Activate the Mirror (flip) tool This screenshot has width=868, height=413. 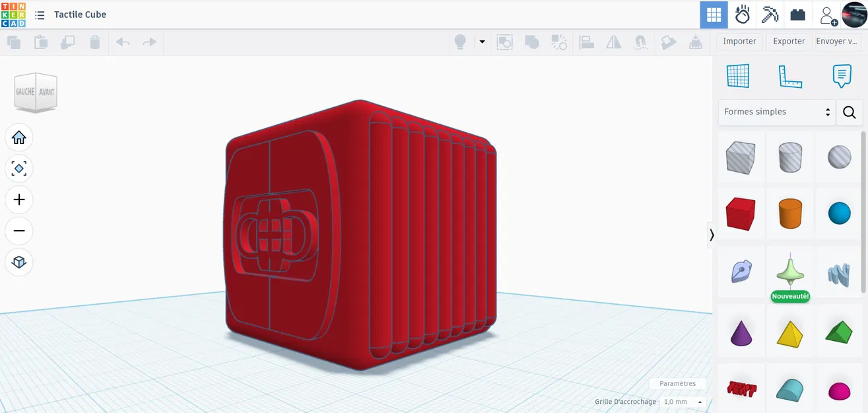[613, 42]
